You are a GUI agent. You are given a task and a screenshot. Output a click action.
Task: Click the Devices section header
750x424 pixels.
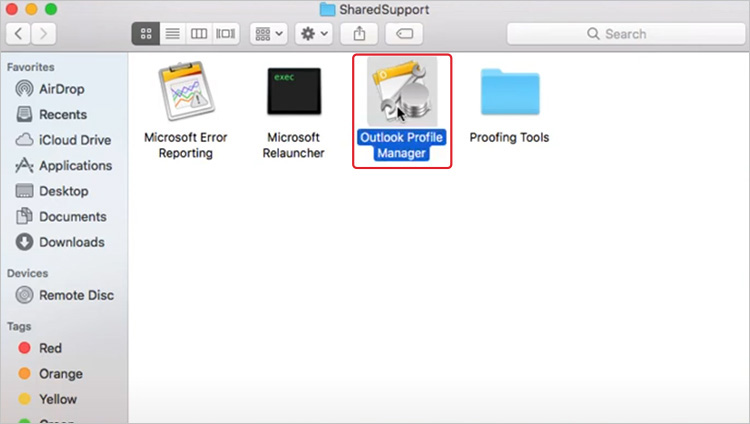pos(27,273)
